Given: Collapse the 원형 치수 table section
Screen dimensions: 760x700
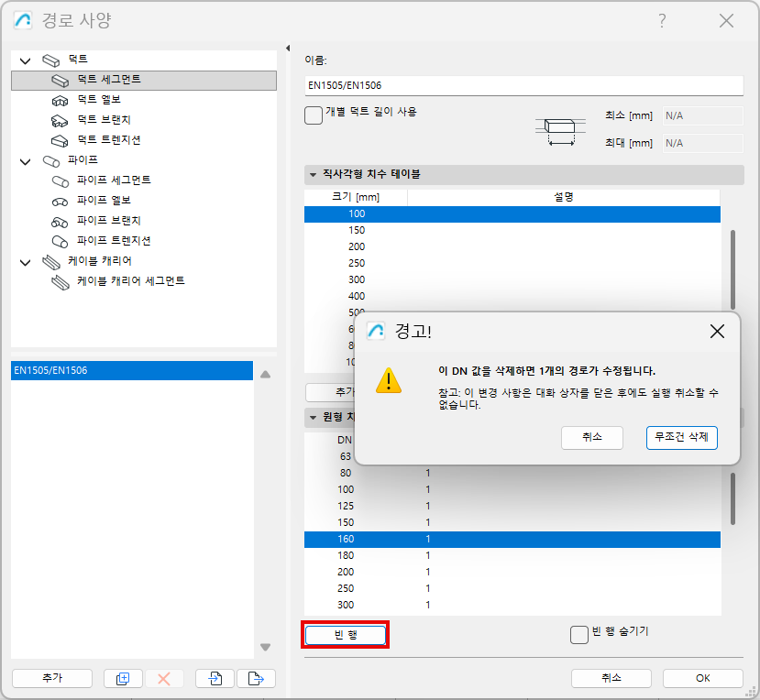Looking at the screenshot, I should coord(314,417).
